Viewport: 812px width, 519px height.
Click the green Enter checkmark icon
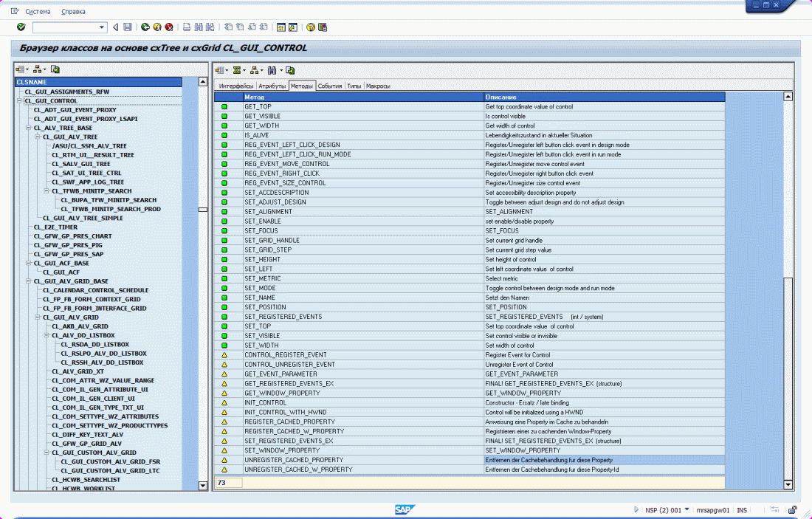pos(21,27)
